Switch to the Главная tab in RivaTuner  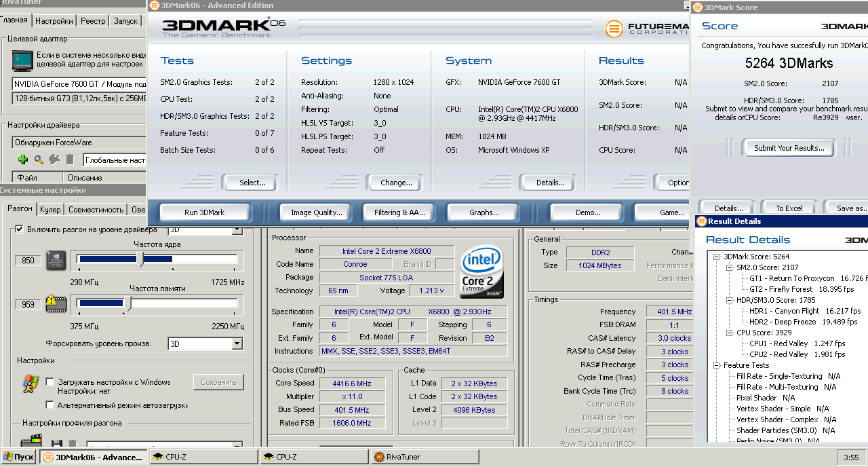15,20
